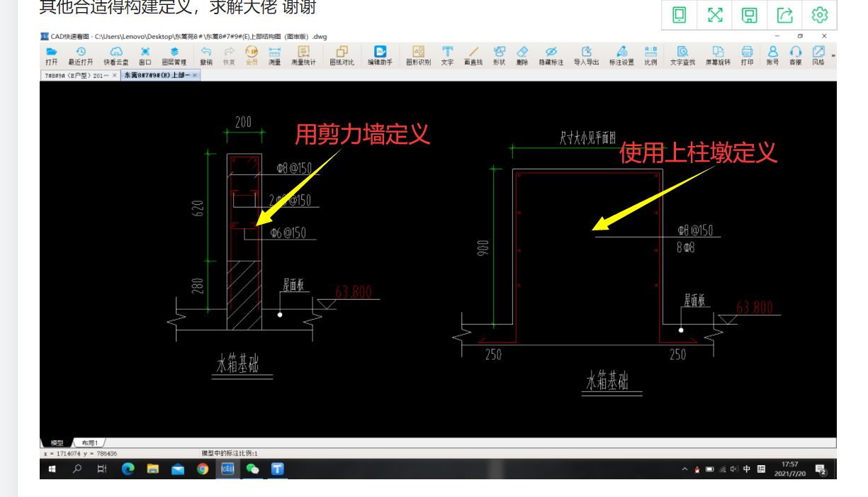Launch 编辑助手 edit assistant
868x497 pixels.
[381, 55]
